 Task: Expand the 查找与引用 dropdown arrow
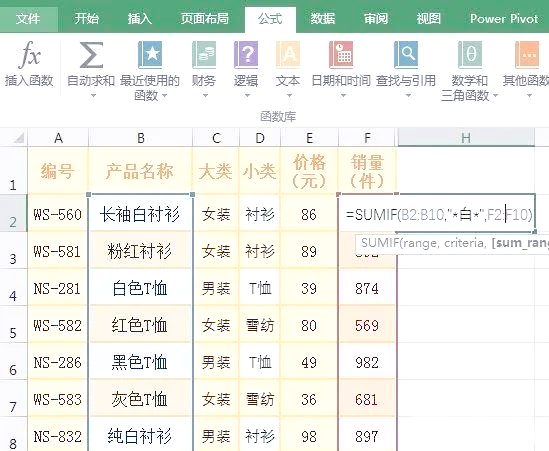(x=408, y=95)
